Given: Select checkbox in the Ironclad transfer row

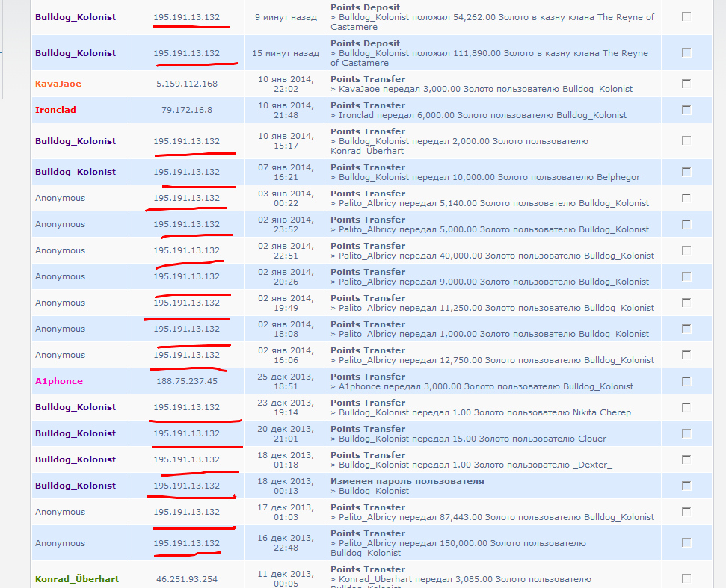Looking at the screenshot, I should 686,110.
